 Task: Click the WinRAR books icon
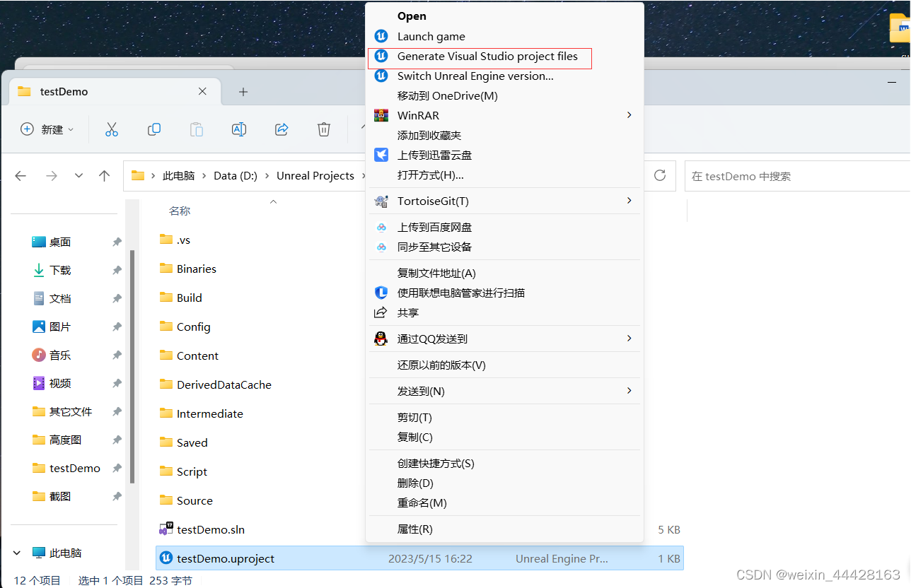pos(381,115)
